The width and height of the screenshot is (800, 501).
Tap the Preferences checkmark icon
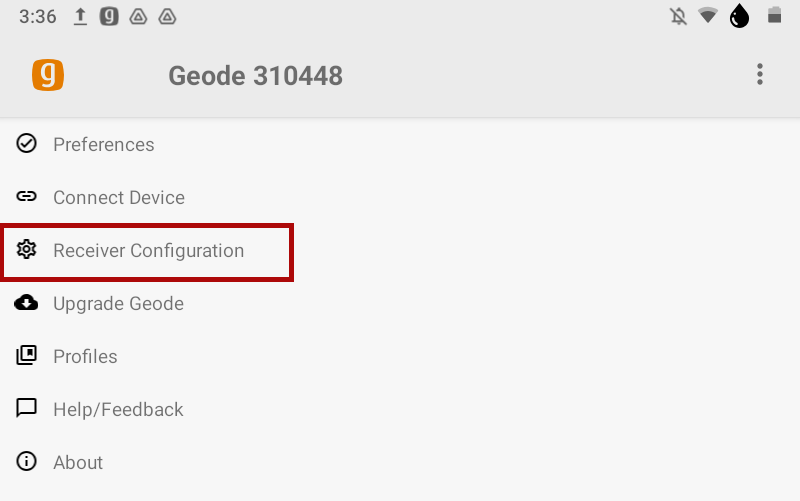(27, 144)
